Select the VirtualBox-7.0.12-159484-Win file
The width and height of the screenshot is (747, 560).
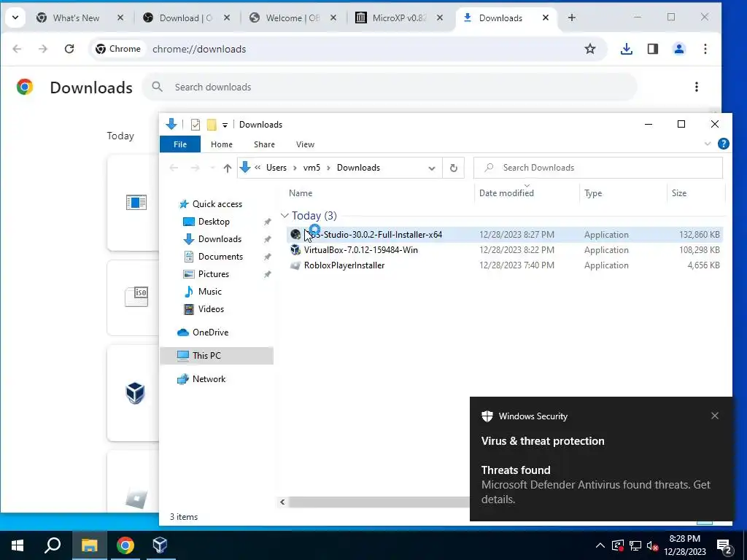coord(505,250)
